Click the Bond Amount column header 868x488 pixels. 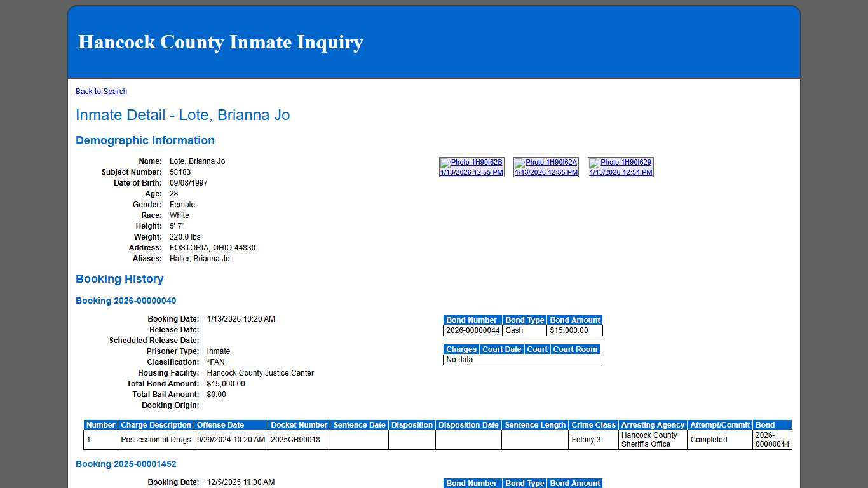(574, 320)
